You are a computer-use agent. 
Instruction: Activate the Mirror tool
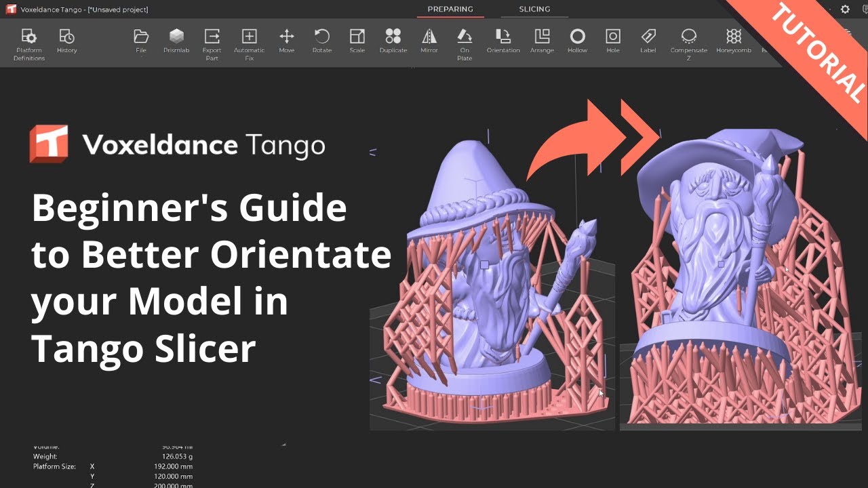429,41
